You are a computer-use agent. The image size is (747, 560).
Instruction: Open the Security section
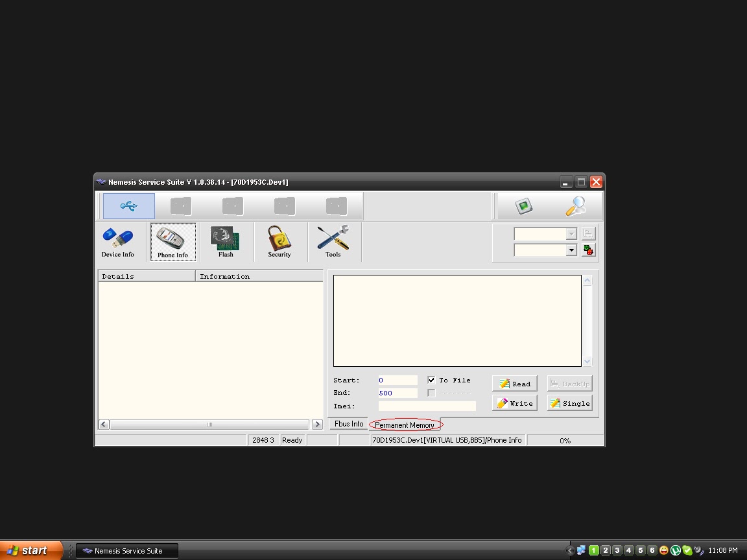click(279, 242)
